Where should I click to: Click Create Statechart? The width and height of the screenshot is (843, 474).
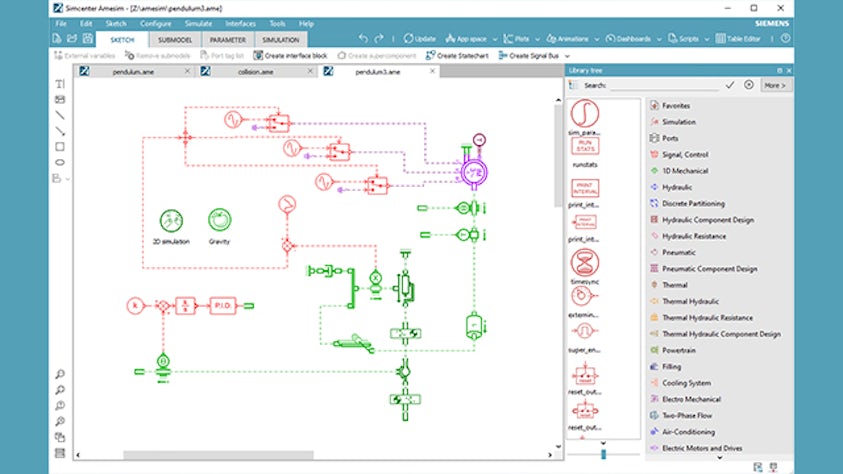point(456,55)
